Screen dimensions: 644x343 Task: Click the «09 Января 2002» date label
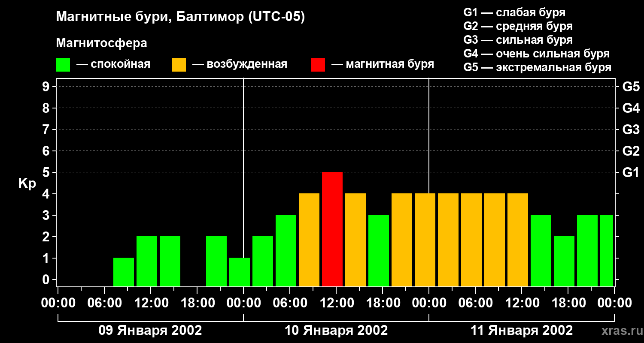coord(150,331)
